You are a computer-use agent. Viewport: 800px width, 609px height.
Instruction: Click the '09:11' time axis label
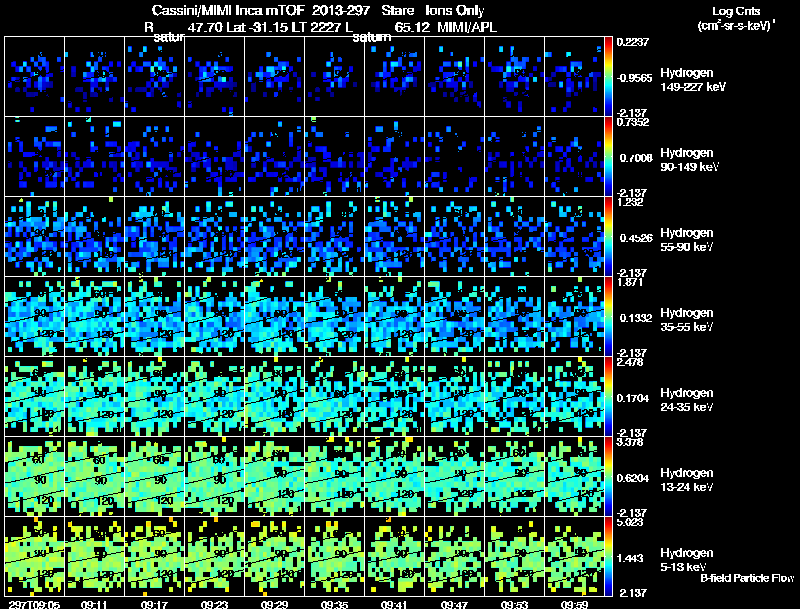(94, 605)
